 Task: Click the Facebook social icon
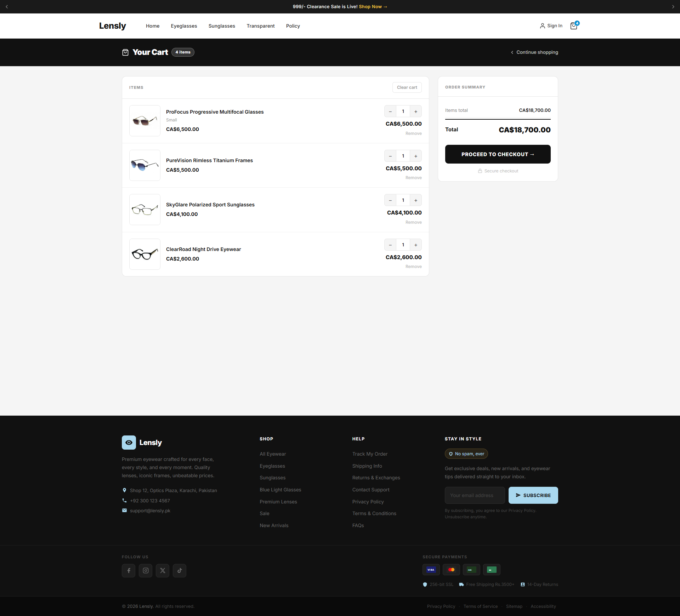[129, 570]
